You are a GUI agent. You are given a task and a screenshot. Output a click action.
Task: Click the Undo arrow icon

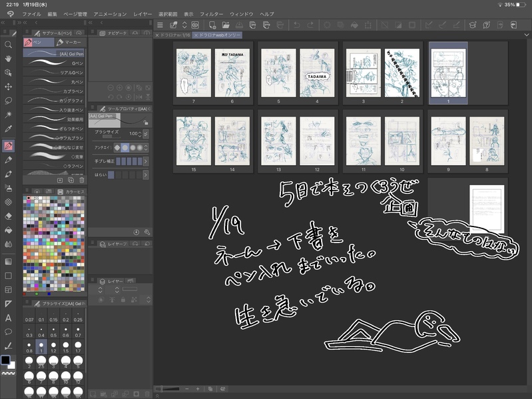pyautogui.click(x=297, y=25)
